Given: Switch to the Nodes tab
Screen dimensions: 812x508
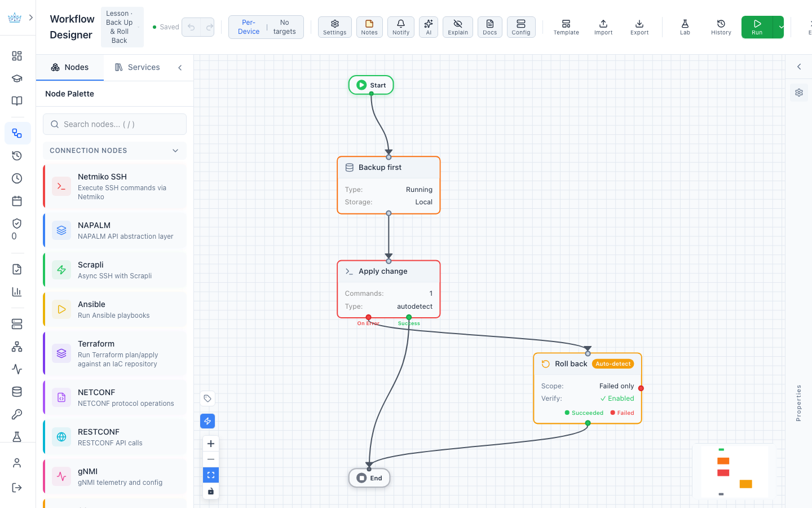Looking at the screenshot, I should click(70, 68).
